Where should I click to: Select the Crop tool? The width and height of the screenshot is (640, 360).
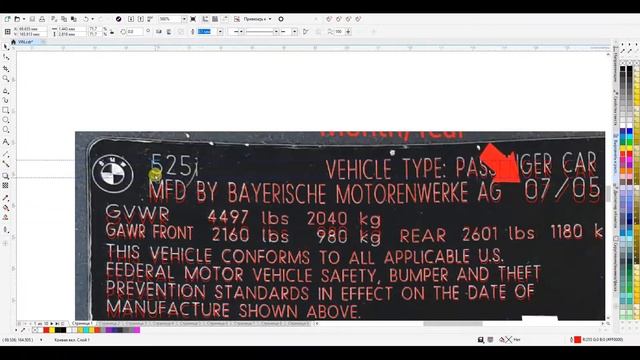[6, 69]
